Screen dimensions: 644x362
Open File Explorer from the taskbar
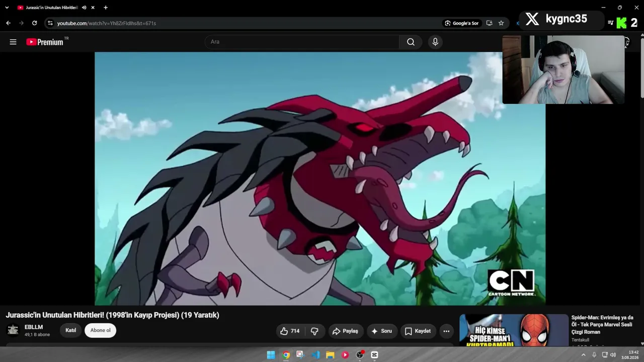[330, 355]
